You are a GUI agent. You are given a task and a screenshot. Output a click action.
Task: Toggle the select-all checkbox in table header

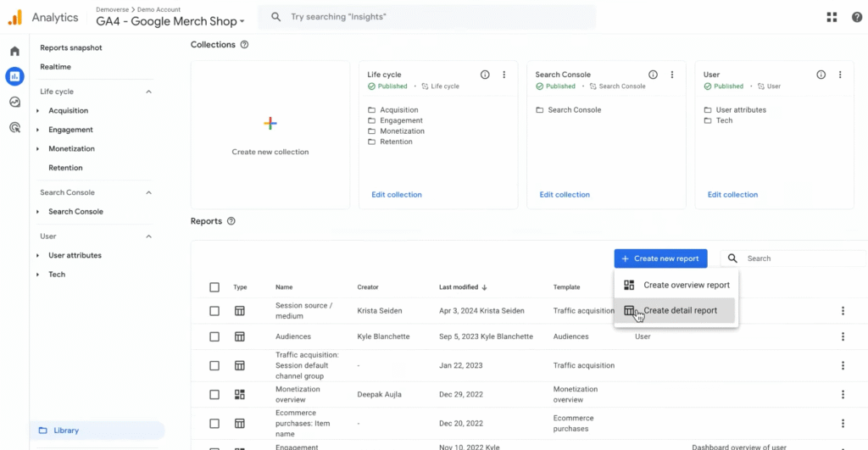tap(214, 287)
